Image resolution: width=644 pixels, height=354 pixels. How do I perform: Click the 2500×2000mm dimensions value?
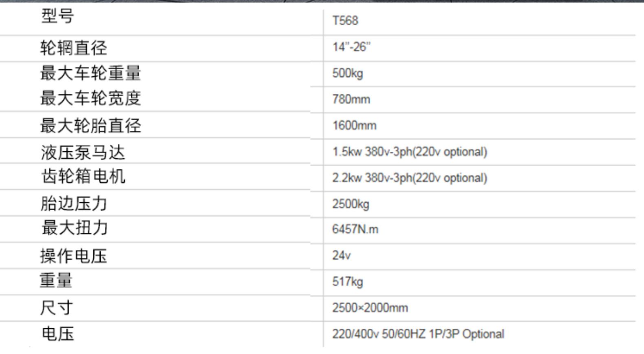pos(370,308)
